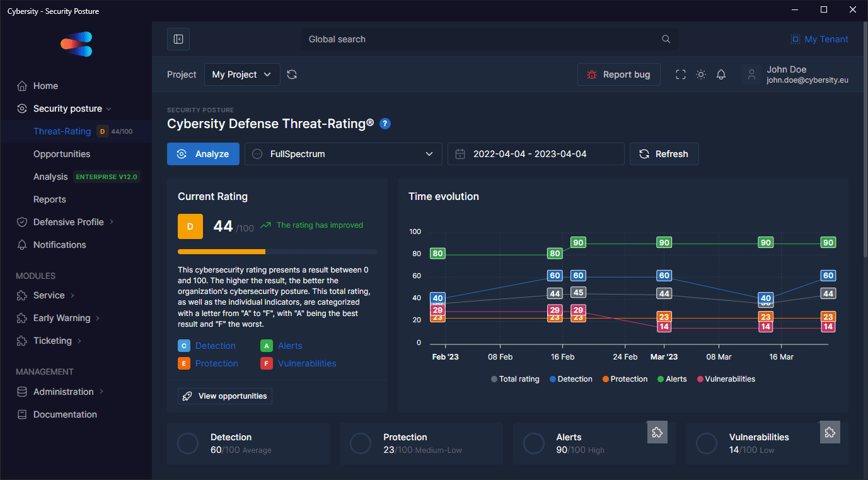Open the Threat-Rating help question mark

coord(385,124)
